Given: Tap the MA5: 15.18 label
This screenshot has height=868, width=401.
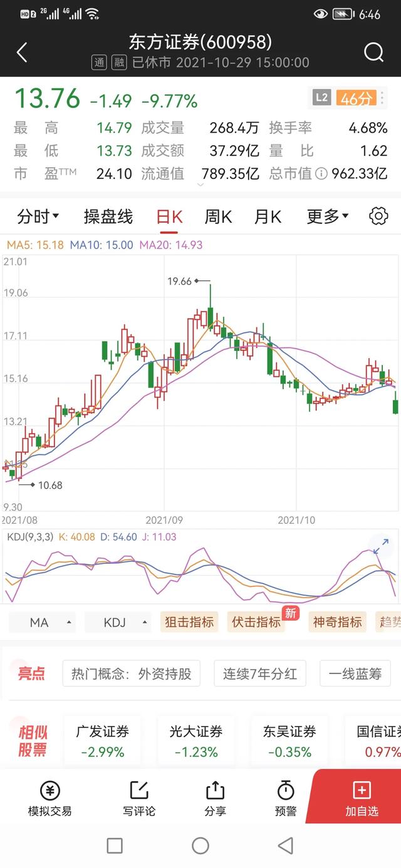Looking at the screenshot, I should [34, 245].
